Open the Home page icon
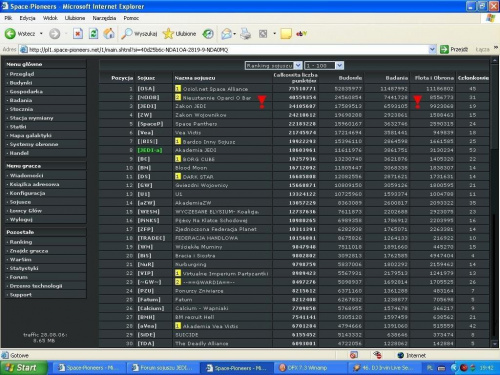 click(109, 33)
